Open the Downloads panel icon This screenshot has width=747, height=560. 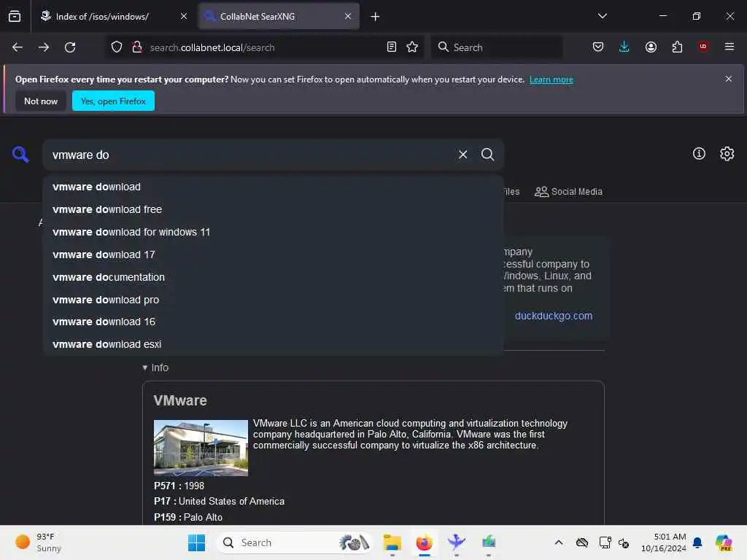pos(624,47)
